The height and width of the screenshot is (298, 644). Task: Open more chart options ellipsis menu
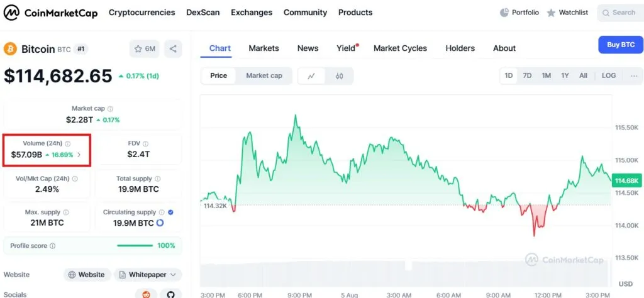[x=633, y=75]
